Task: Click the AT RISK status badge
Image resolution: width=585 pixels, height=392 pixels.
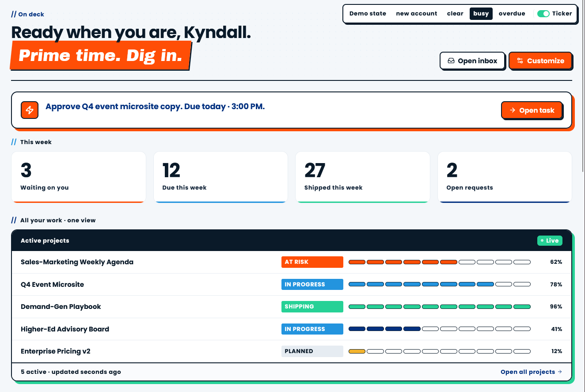Action: 312,262
